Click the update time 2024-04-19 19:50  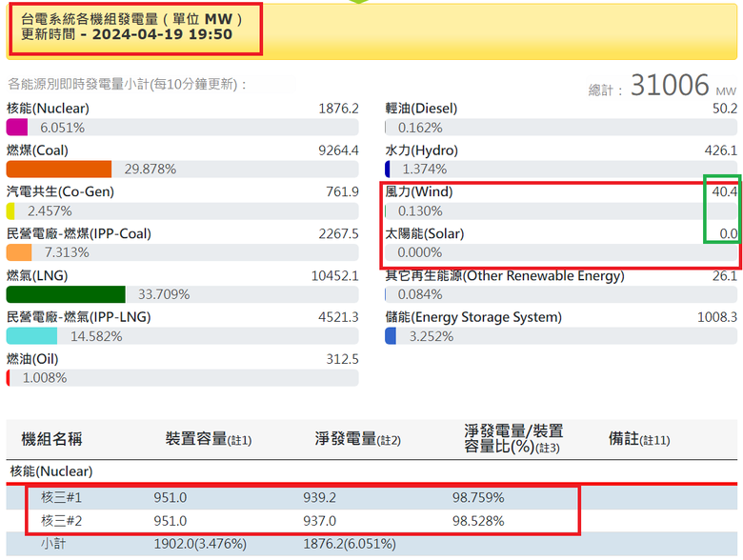pyautogui.click(x=162, y=34)
